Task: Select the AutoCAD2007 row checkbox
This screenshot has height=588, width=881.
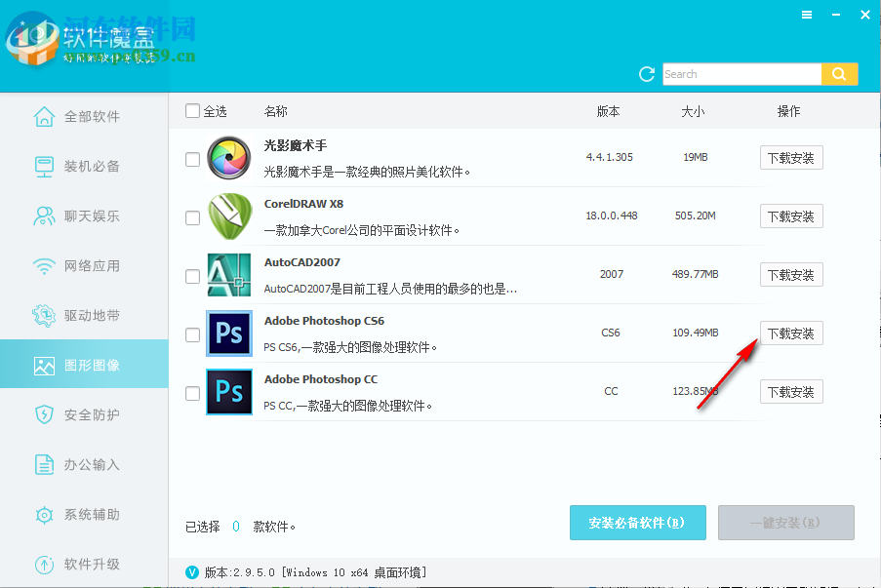Action: pos(192,276)
